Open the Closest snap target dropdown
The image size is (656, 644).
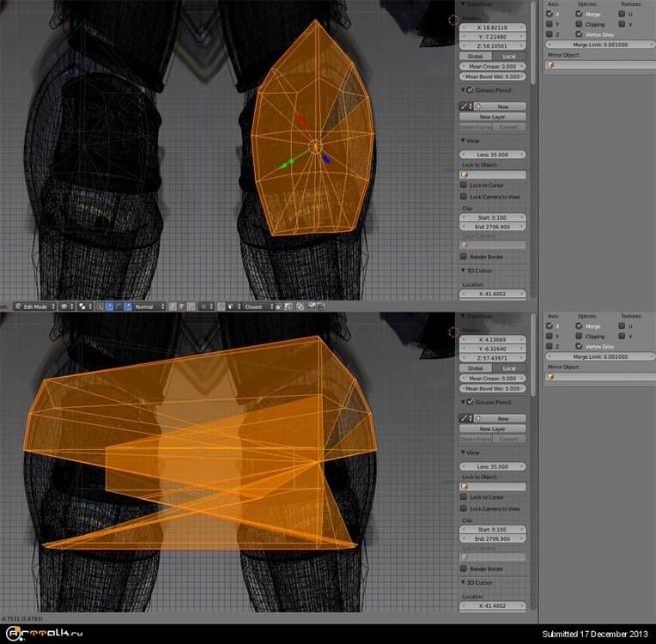point(258,307)
